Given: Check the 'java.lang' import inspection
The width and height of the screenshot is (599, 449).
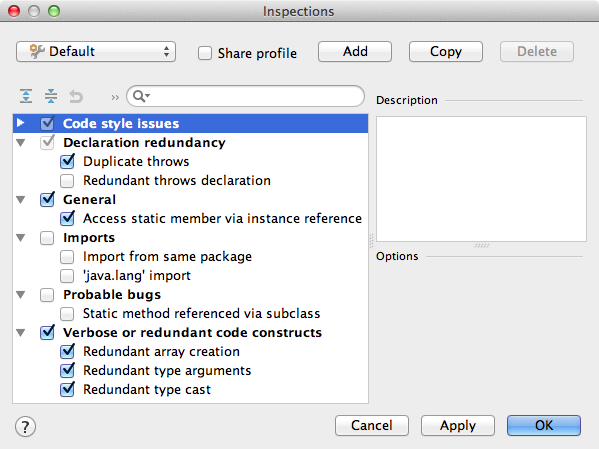Looking at the screenshot, I should coord(67,276).
